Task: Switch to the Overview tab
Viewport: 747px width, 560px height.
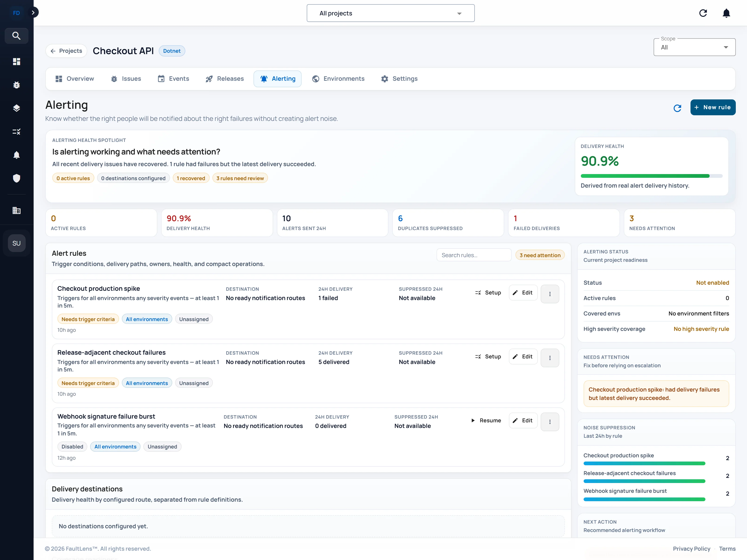Action: pyautogui.click(x=75, y=79)
